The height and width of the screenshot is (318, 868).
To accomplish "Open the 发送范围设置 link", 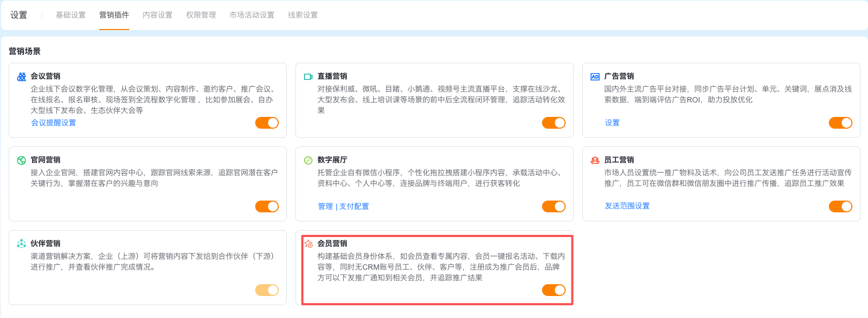I will click(627, 206).
